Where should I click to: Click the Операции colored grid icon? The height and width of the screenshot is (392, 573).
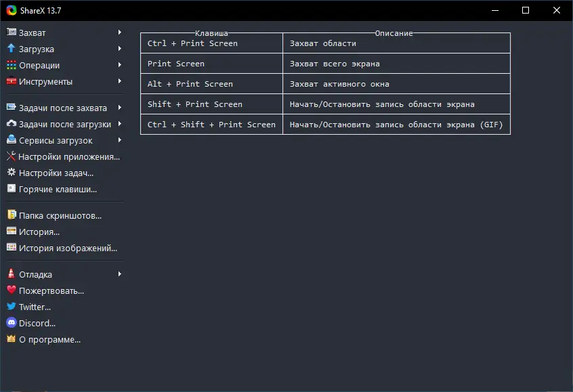(12, 65)
